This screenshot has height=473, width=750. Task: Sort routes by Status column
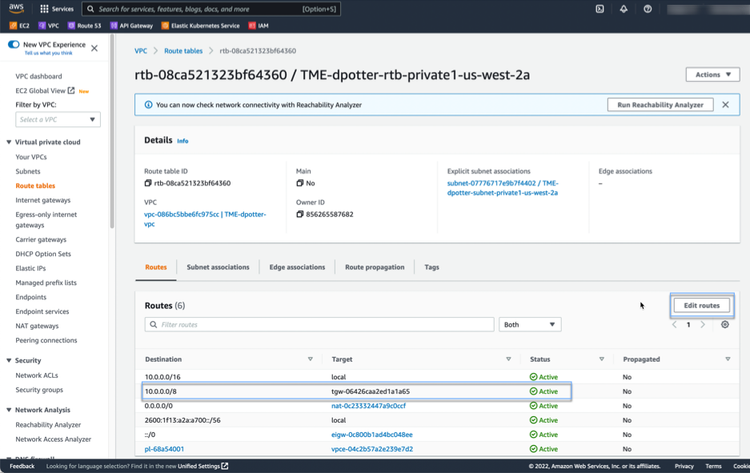click(601, 358)
